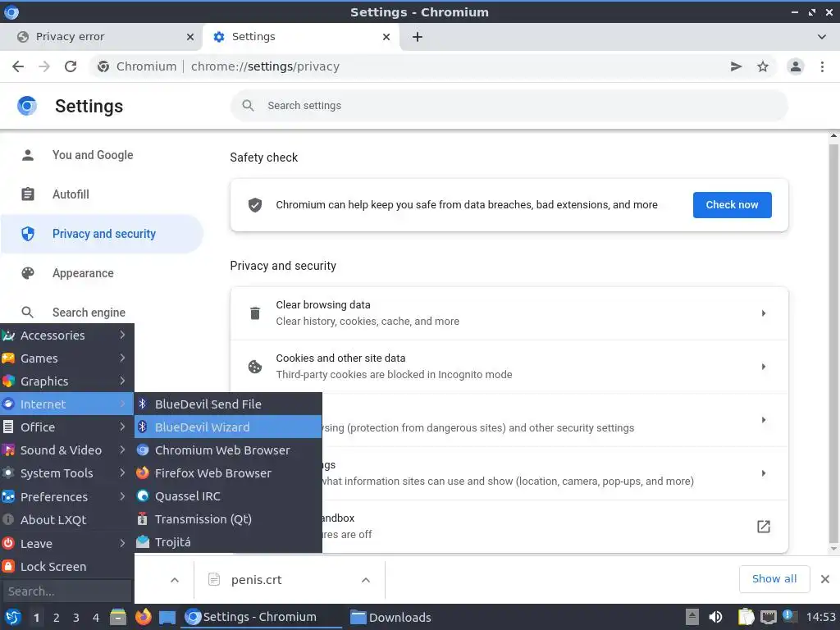The image size is (840, 630).
Task: Launch BlueDevil Send File
Action: (228, 404)
